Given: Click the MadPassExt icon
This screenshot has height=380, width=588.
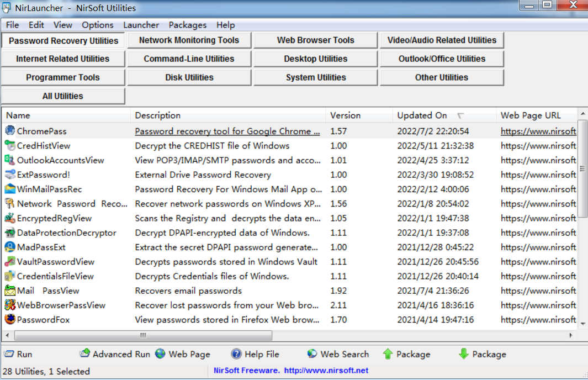Looking at the screenshot, I should (x=10, y=247).
